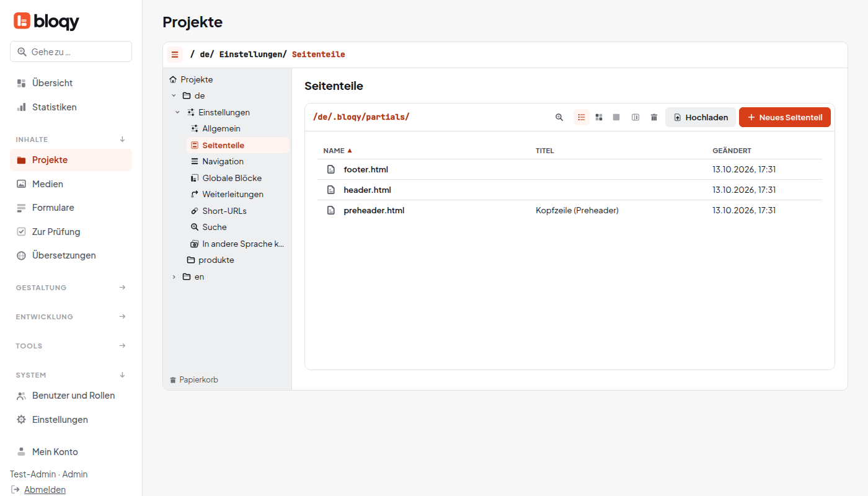Switch to large preview view
This screenshot has height=496, width=868.
[x=616, y=117]
